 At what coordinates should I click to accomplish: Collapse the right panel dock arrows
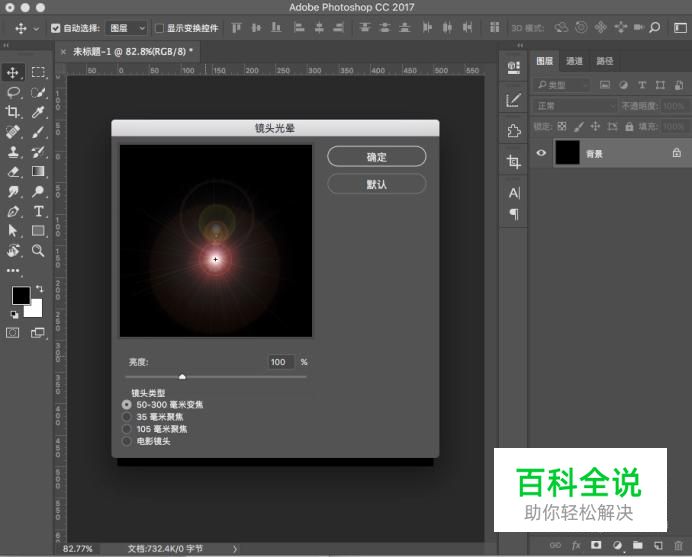pos(520,45)
